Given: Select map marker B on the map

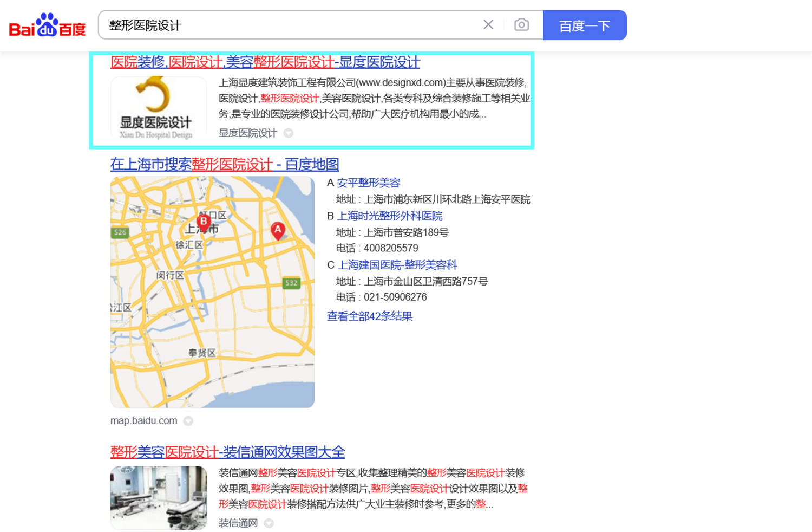Looking at the screenshot, I should pyautogui.click(x=204, y=222).
